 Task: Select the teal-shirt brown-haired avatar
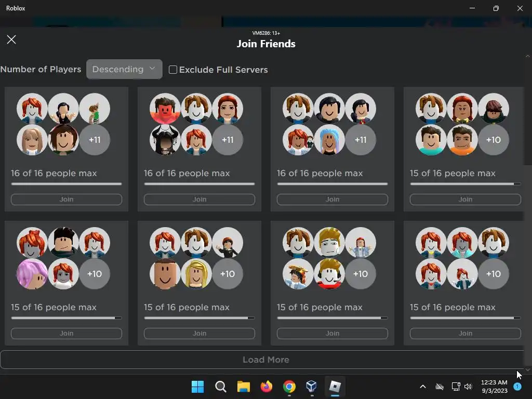(431, 140)
